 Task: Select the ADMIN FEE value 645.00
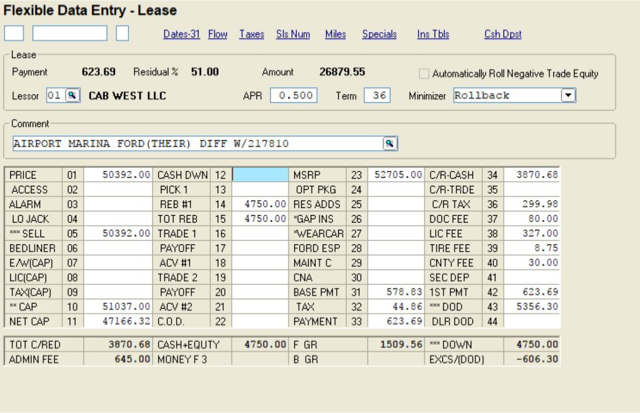click(118, 360)
